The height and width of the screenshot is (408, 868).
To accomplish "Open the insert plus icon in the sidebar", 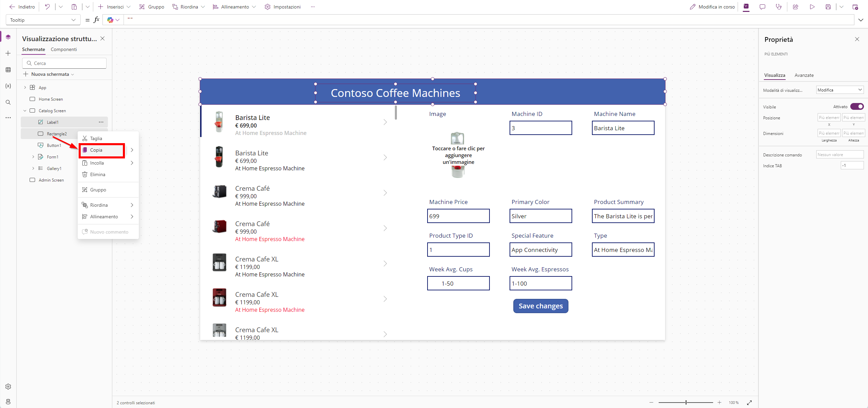I will [x=8, y=53].
